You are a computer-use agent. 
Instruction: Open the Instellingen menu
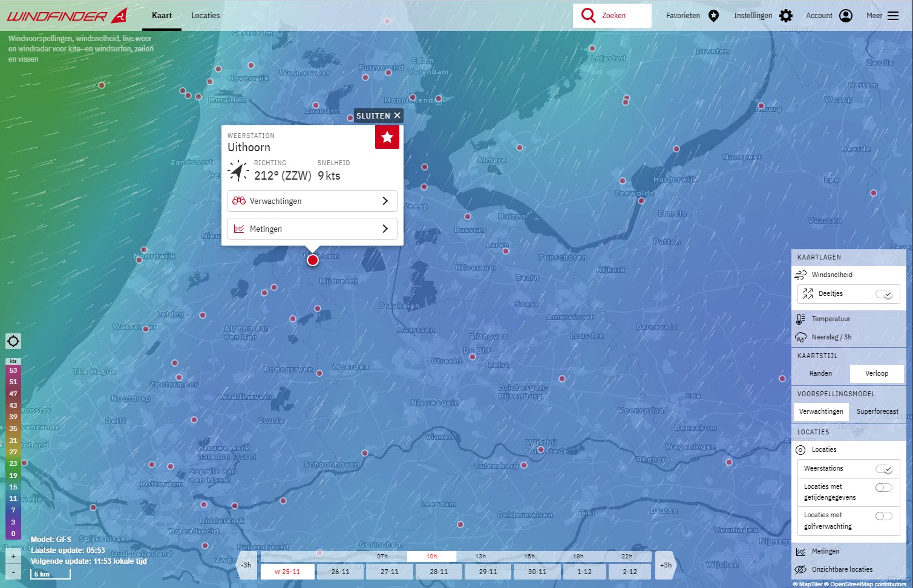(x=762, y=16)
